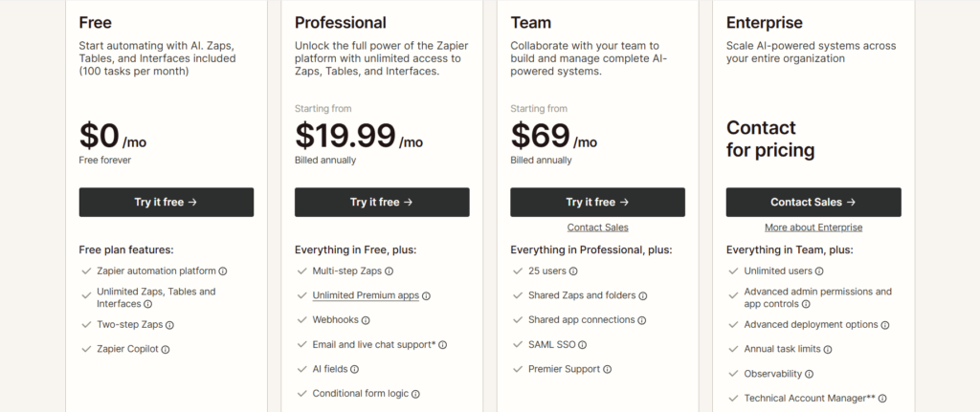Click info icon beside Unlimited users

820,271
